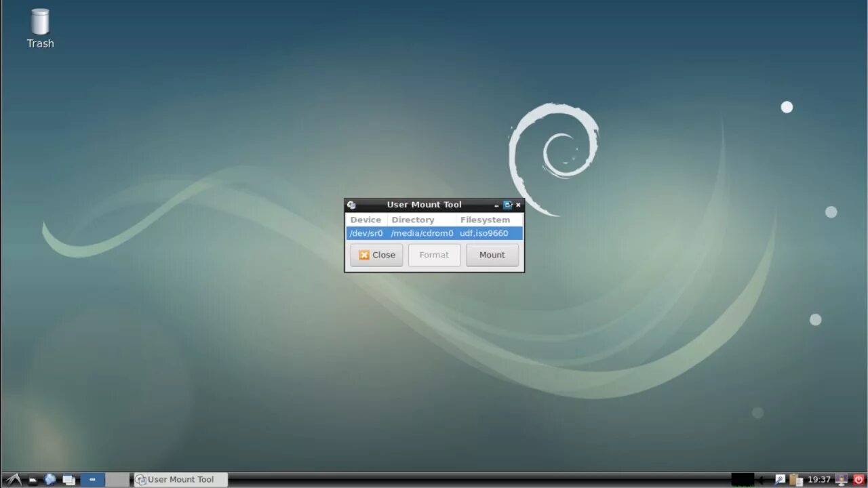868x488 pixels.
Task: Close the window using the titlebar X
Action: click(518, 205)
